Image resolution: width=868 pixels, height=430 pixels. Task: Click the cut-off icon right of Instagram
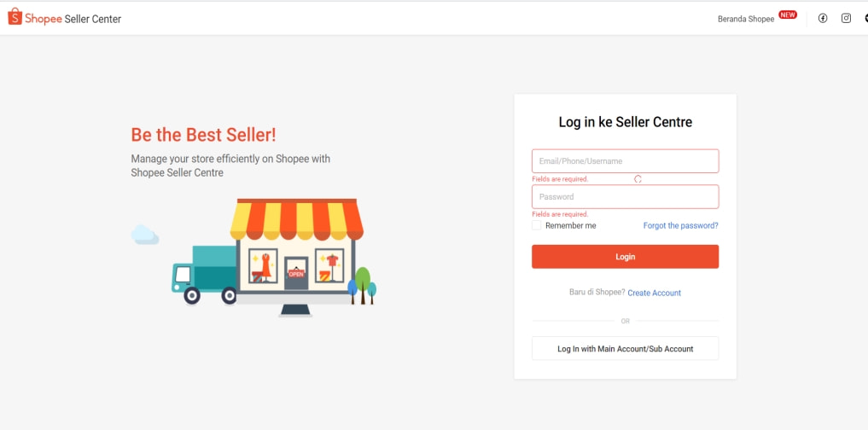click(x=865, y=18)
